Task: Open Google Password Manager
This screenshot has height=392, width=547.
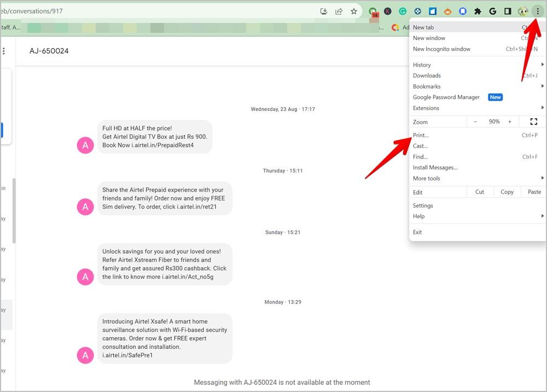Action: click(478, 97)
